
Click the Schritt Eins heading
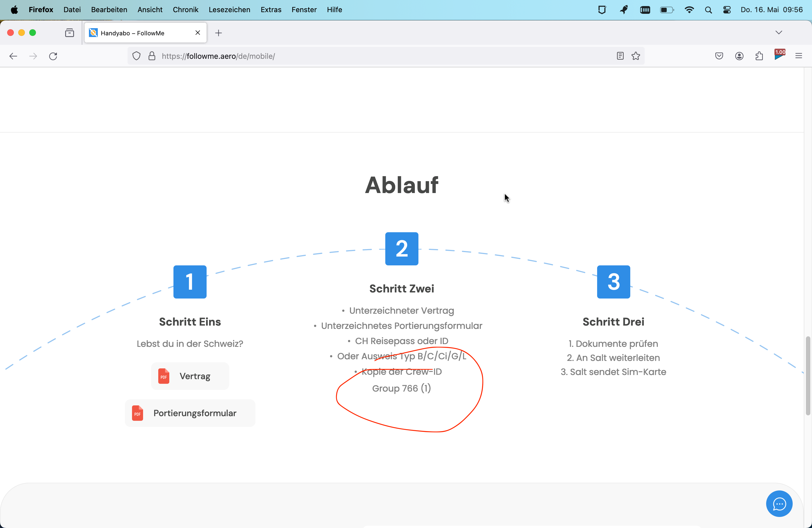190,322
